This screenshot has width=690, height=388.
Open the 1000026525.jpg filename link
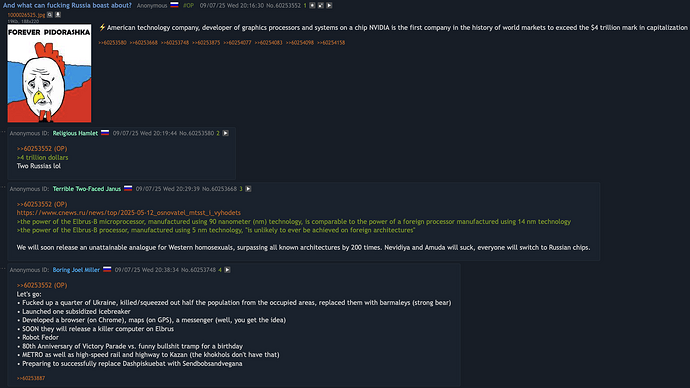click(x=26, y=15)
